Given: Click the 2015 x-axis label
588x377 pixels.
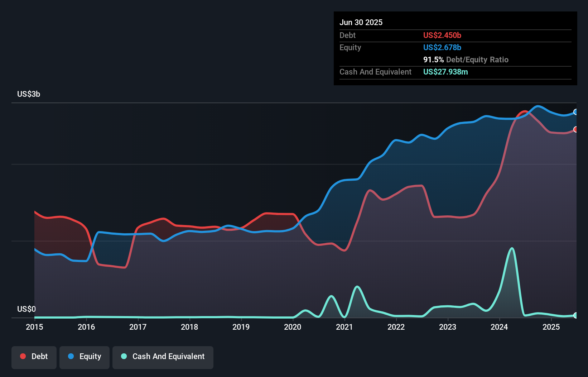Looking at the screenshot, I should [34, 327].
